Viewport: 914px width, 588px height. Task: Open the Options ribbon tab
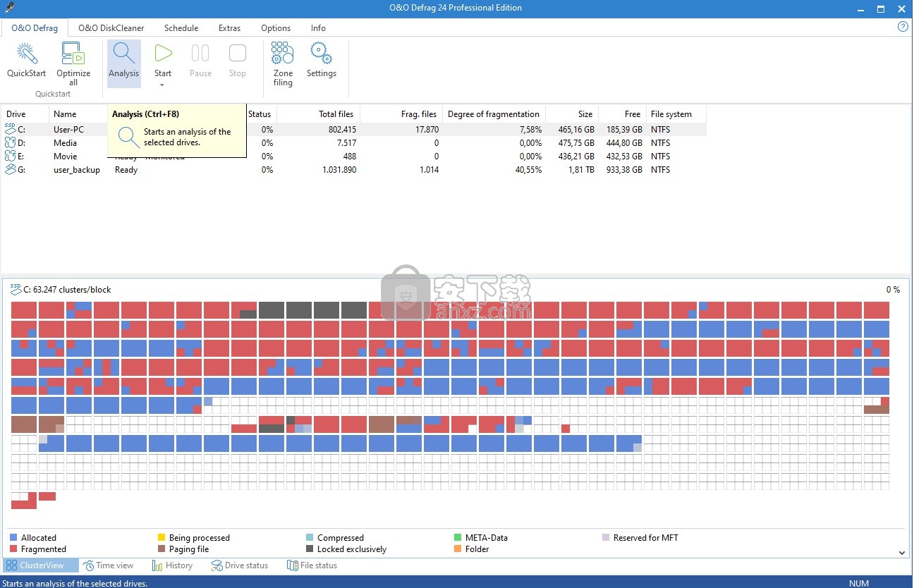click(x=276, y=28)
